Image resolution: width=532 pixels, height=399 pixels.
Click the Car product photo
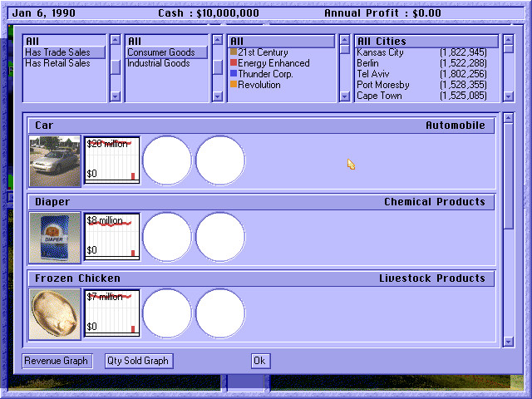(x=55, y=161)
